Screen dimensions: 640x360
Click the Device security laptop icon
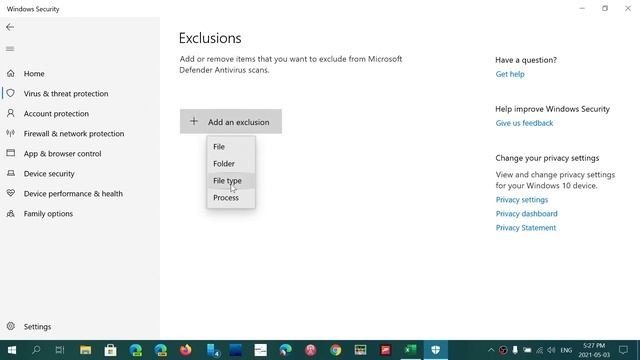point(11,173)
